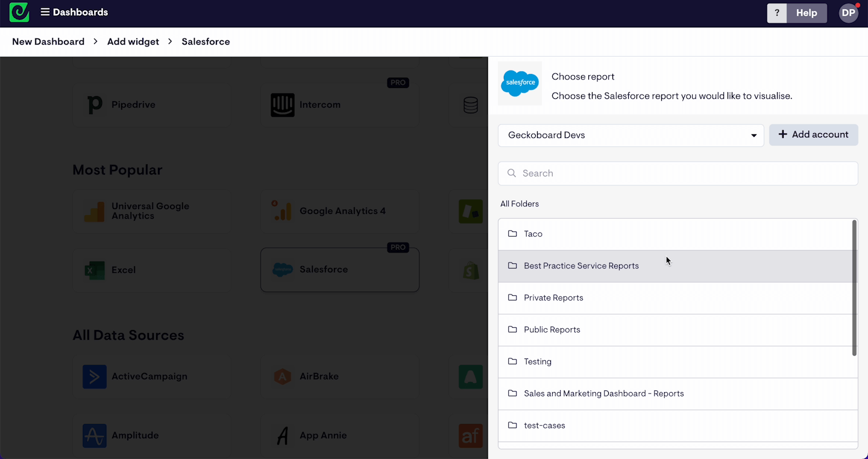Select the Intercom data source card
Viewport: 868px width, 459px height.
(340, 105)
